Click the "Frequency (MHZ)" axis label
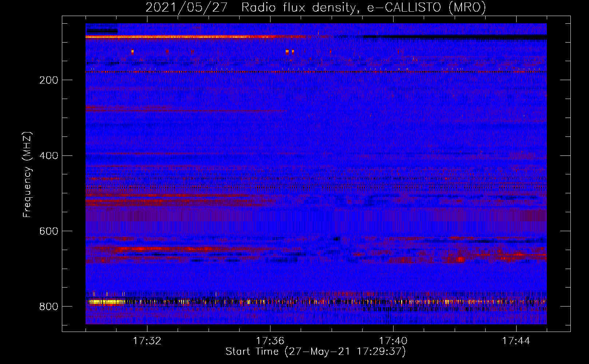The width and height of the screenshot is (589, 364). pyautogui.click(x=27, y=174)
